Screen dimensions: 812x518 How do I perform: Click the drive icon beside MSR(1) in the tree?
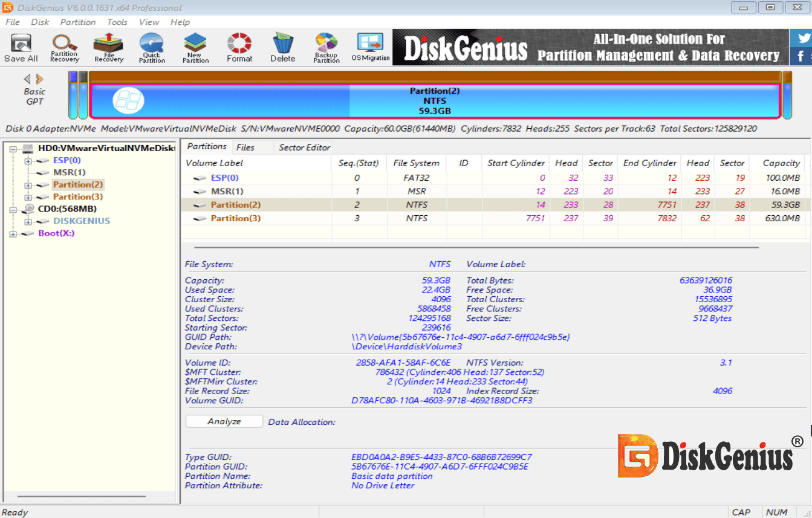coord(42,172)
